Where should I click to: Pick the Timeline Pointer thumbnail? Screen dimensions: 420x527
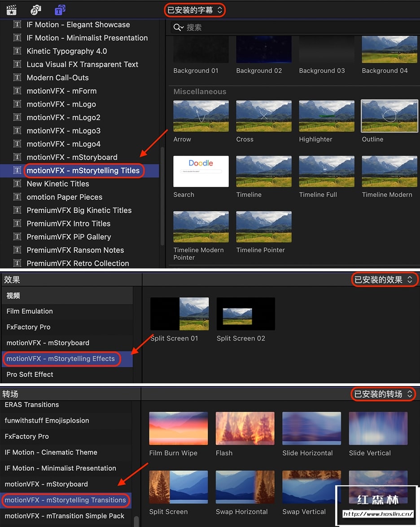[x=264, y=227]
